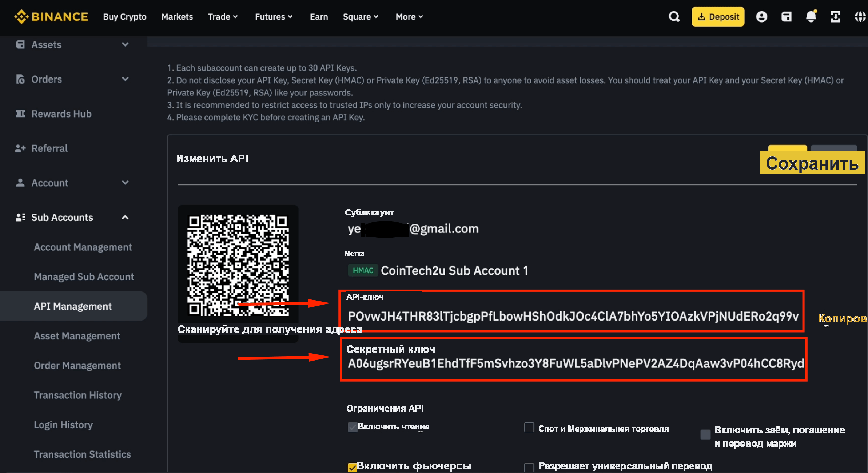Open the Trade dropdown menu

223,17
